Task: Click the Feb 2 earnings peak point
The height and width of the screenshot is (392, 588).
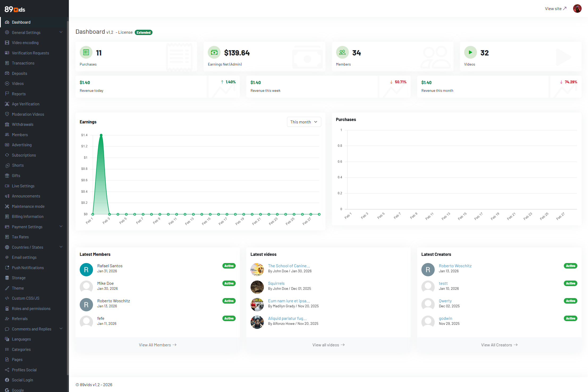Action: [101, 135]
